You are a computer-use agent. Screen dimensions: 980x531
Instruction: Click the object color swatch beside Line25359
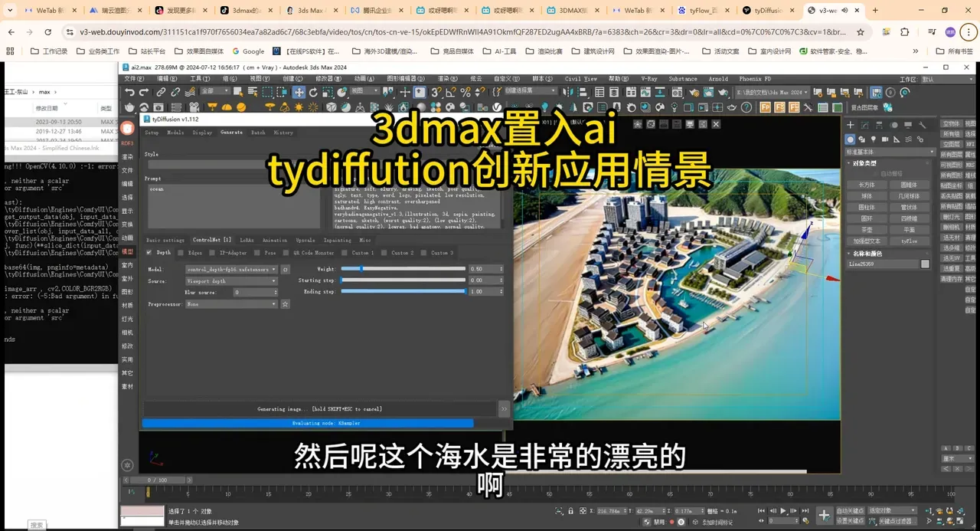click(925, 264)
